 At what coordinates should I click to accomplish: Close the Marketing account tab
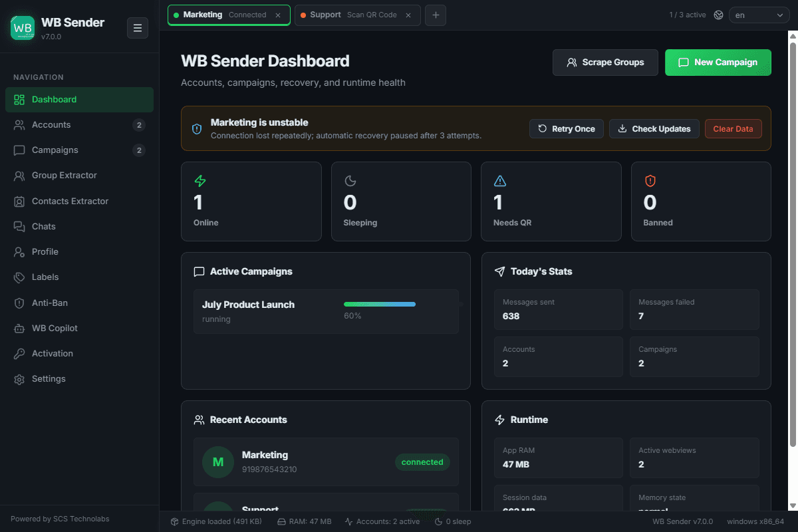click(278, 15)
